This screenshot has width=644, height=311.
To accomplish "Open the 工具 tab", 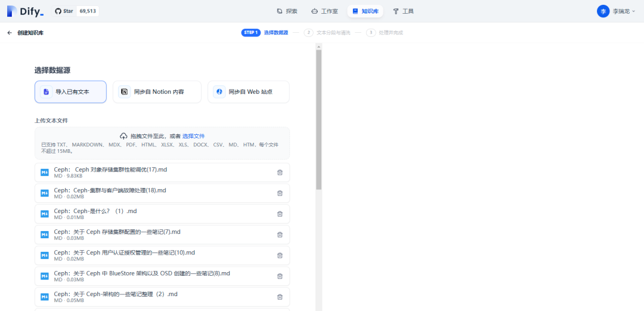I will (x=403, y=11).
